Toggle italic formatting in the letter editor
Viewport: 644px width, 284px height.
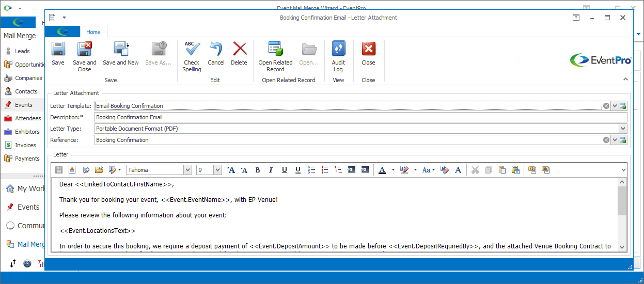coord(271,170)
